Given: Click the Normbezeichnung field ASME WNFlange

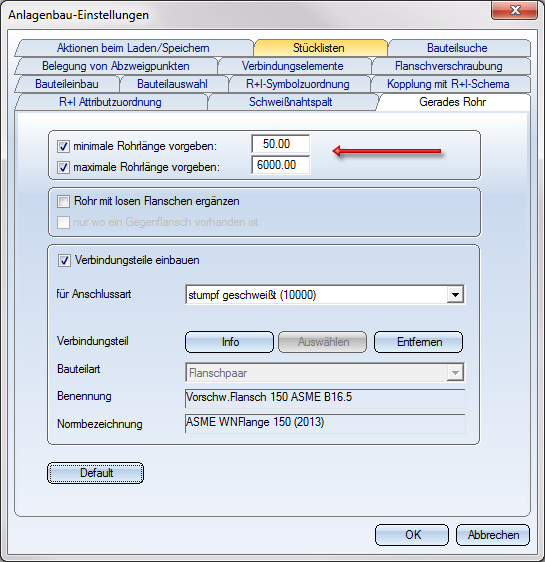Looking at the screenshot, I should coord(325,423).
